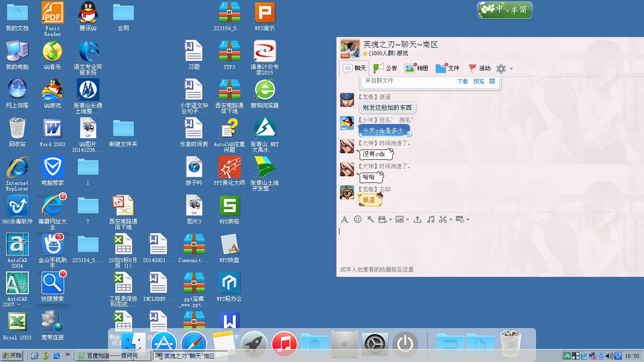Click the PPT美化大师 desktop icon
Image resolution: width=644 pixels, height=362 pixels.
coord(229,171)
